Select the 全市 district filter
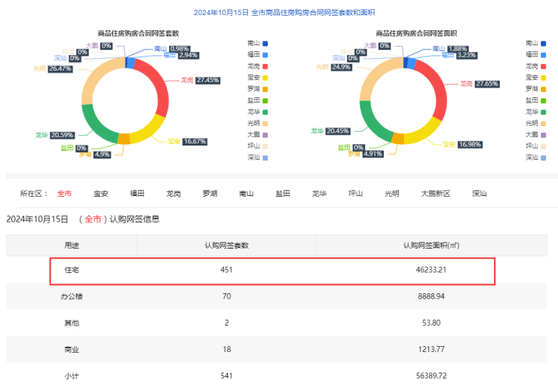 [65, 194]
